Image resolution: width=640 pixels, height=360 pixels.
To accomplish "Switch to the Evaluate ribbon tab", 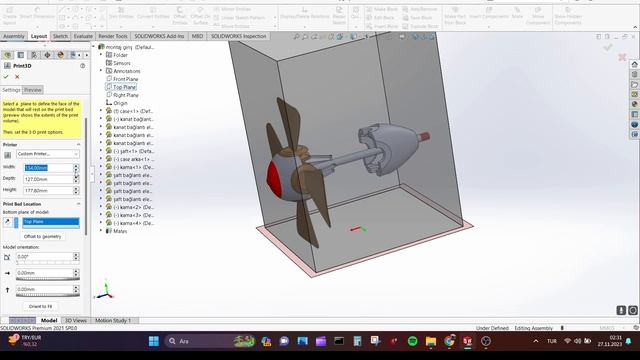I will click(83, 36).
